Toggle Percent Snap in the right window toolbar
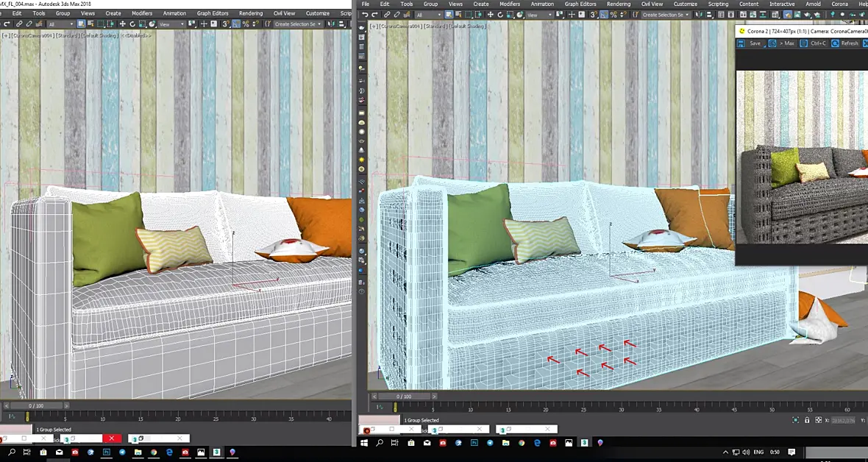The width and height of the screenshot is (868, 462). pyautogui.click(x=613, y=15)
